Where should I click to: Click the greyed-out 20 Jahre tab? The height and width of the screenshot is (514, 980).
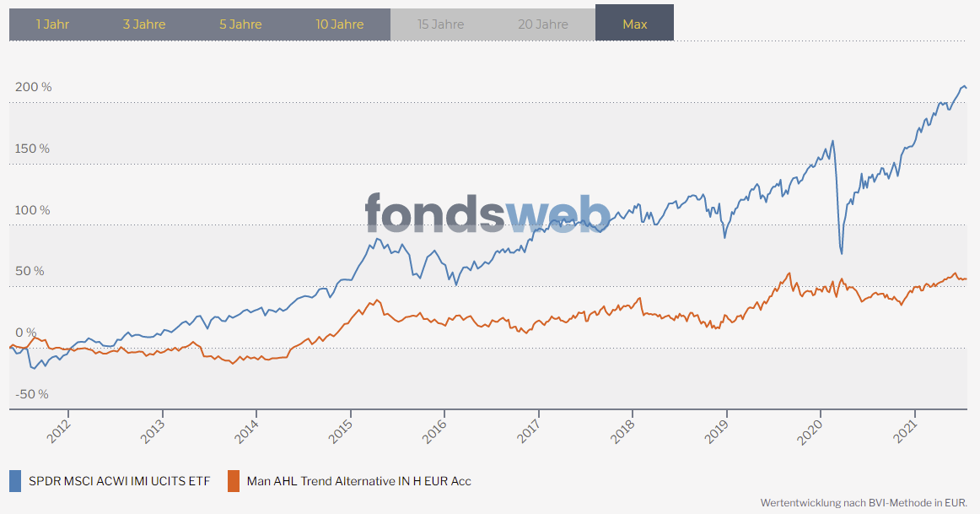pyautogui.click(x=543, y=24)
